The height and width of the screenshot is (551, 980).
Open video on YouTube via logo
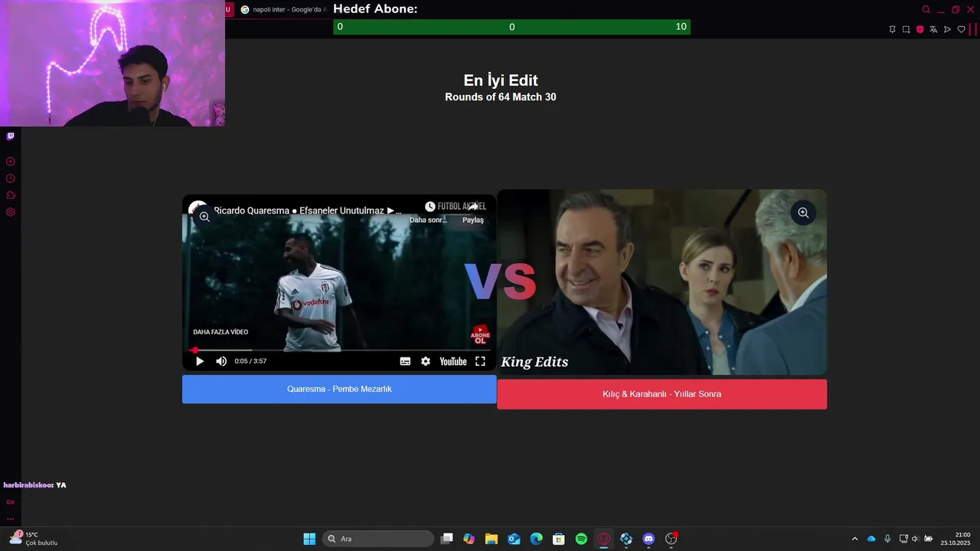[453, 361]
